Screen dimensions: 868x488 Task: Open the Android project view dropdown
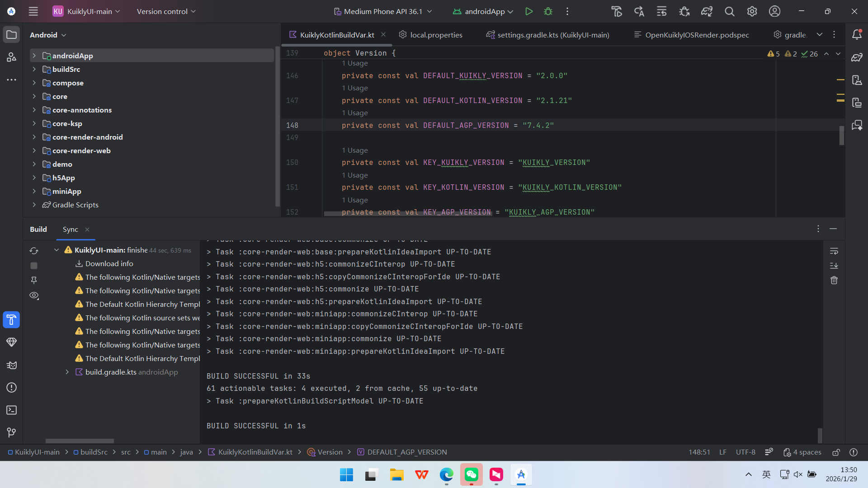coord(48,35)
